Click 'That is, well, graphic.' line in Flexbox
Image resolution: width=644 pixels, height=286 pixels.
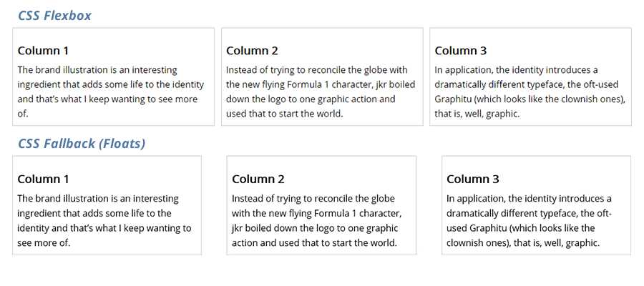coord(477,114)
